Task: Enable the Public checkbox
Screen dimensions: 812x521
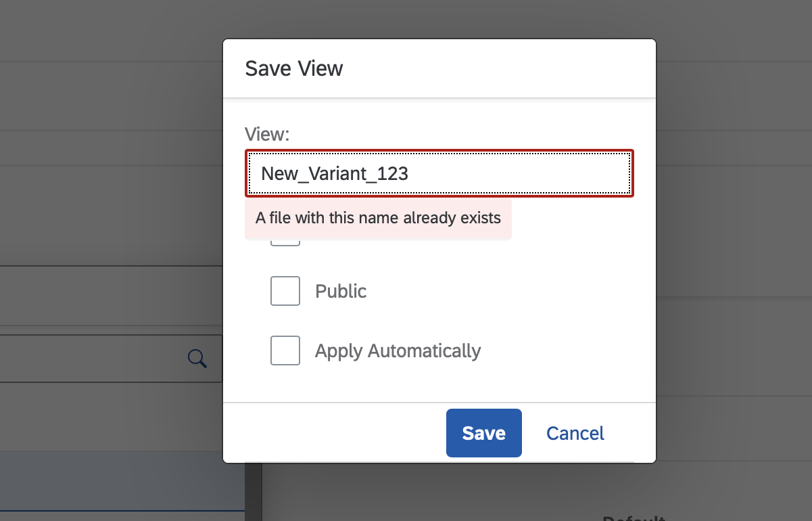Action: 285,291
